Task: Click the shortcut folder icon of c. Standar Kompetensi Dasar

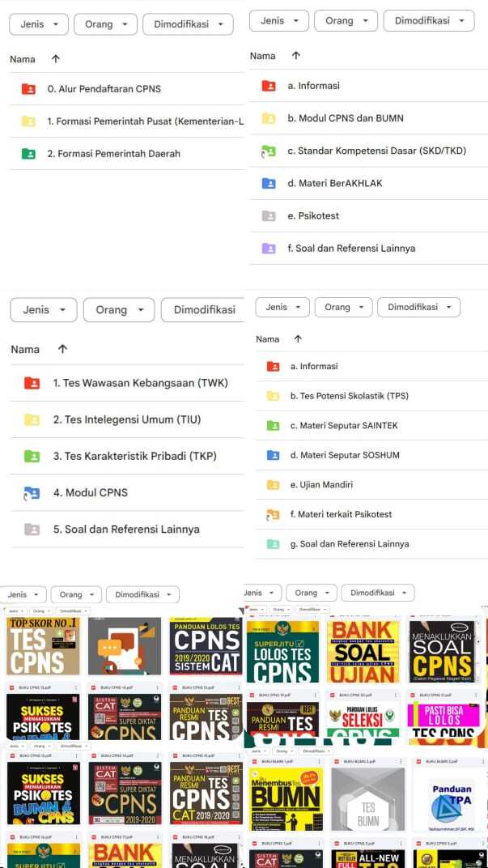Action: click(269, 151)
